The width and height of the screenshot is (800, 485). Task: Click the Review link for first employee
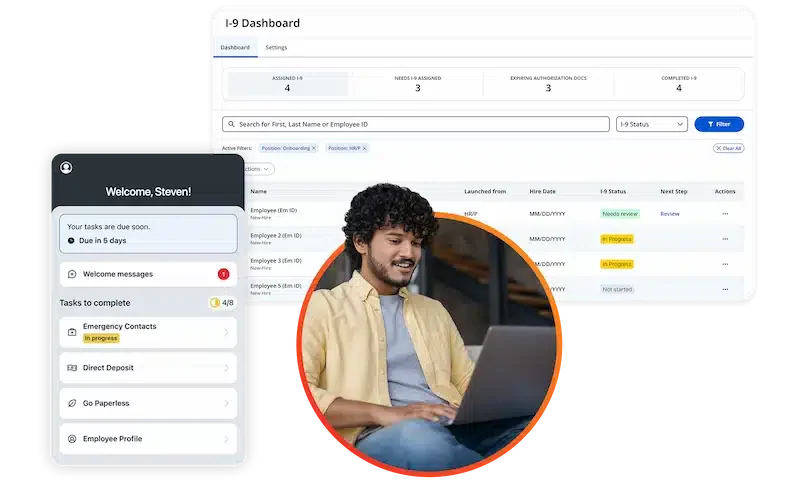click(670, 214)
